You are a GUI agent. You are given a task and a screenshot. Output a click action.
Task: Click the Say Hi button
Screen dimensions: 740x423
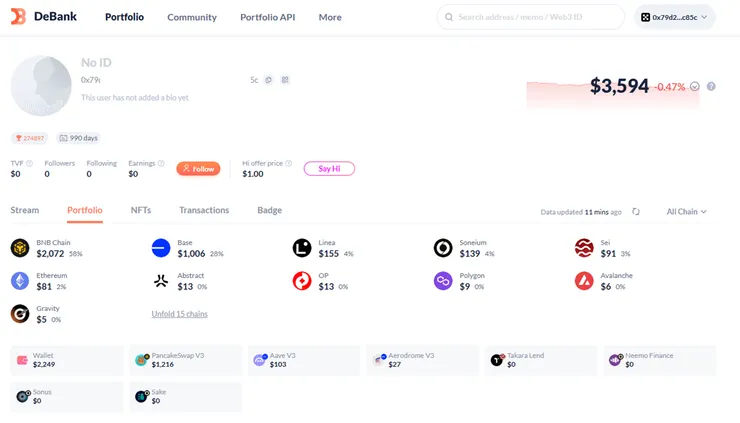pos(329,169)
